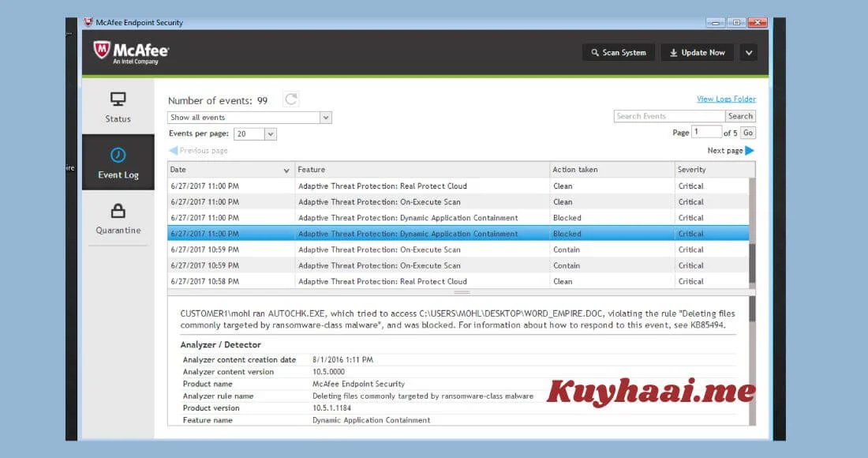
Task: Start a scan with Scan System button
Action: click(619, 53)
